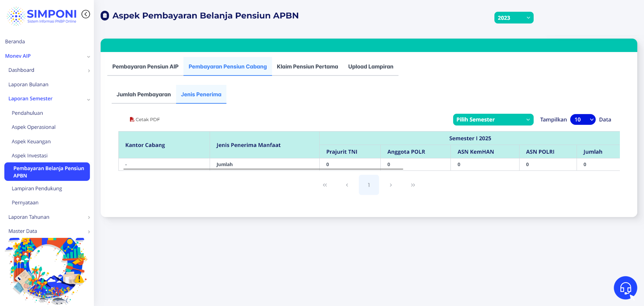Open the Tampilkan 10 rows dropdown
644x306 pixels.
coord(583,119)
